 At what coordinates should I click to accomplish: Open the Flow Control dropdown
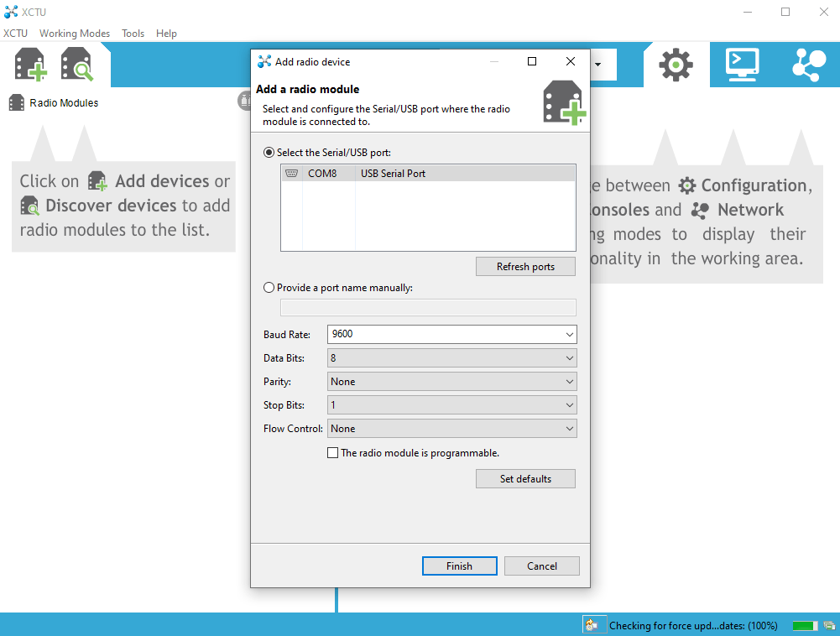point(452,429)
